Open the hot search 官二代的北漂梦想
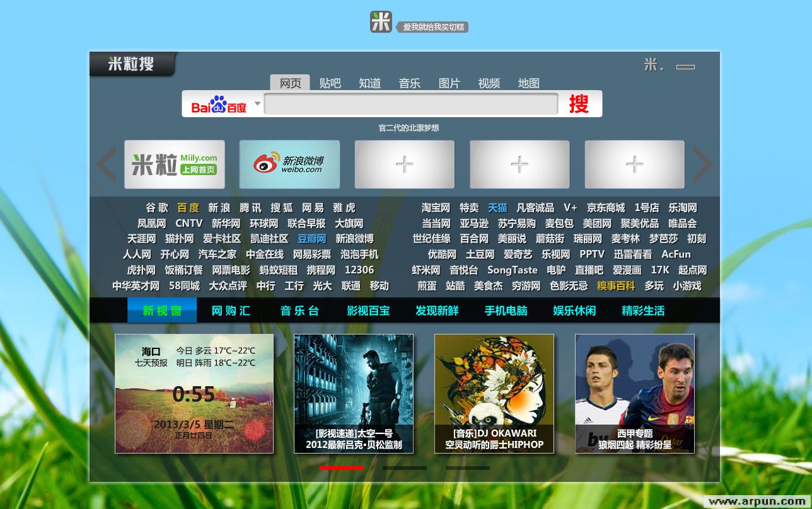Viewport: 812px width, 509px height. pyautogui.click(x=409, y=128)
